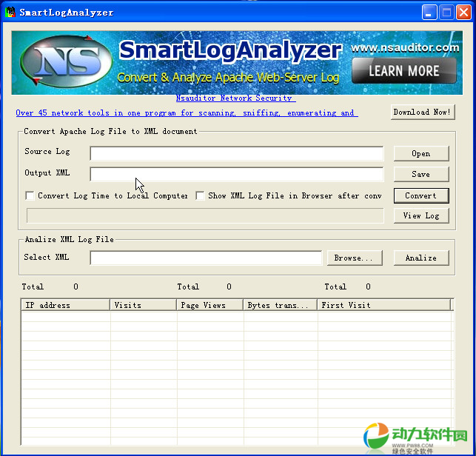Focus the Select XML input field
Viewport: 476px width, 456px height.
tap(206, 258)
